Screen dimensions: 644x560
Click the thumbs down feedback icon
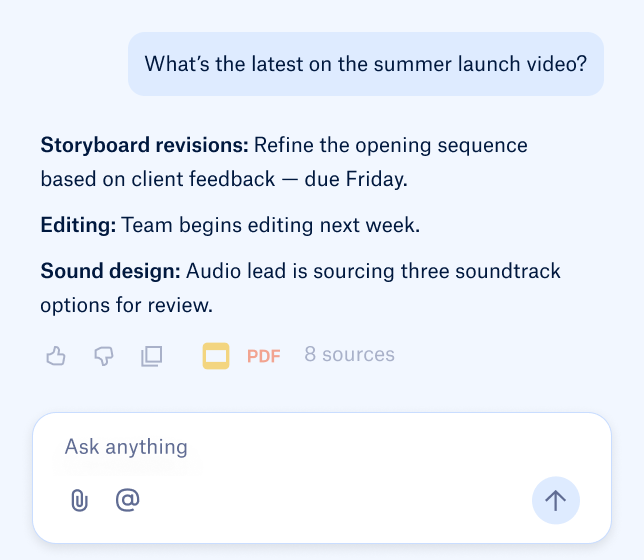[103, 355]
